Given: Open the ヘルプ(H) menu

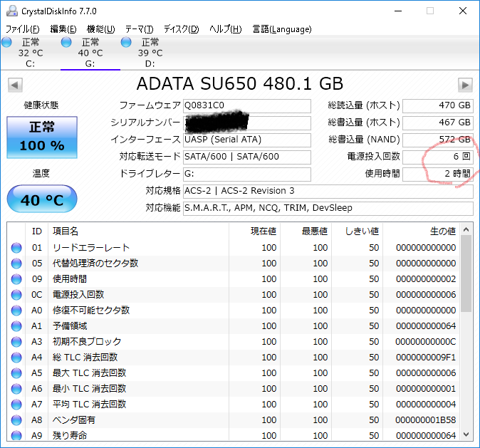Looking at the screenshot, I should coord(226,29).
